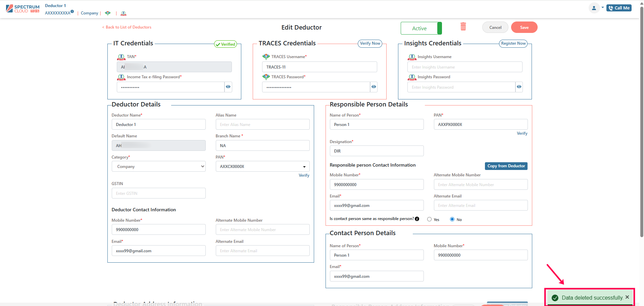Click info badge next to TAN number

tap(72, 12)
